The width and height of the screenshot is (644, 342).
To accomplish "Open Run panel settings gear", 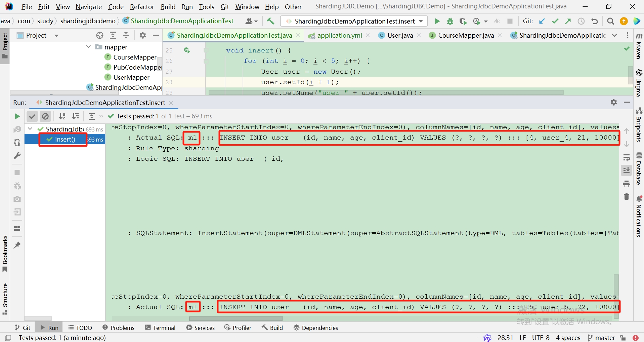I will (x=614, y=102).
